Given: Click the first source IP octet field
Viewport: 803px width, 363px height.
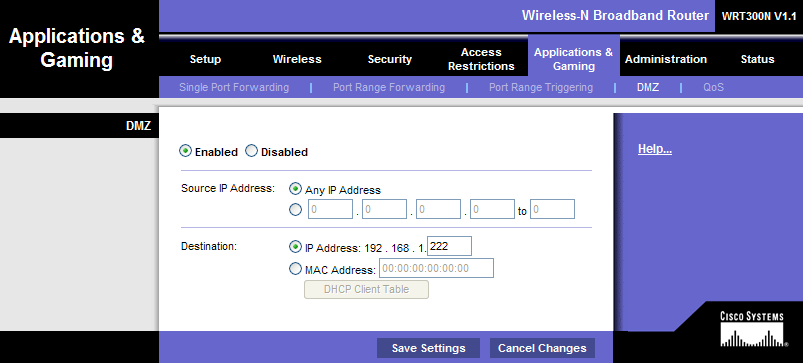Looking at the screenshot, I should (x=330, y=209).
